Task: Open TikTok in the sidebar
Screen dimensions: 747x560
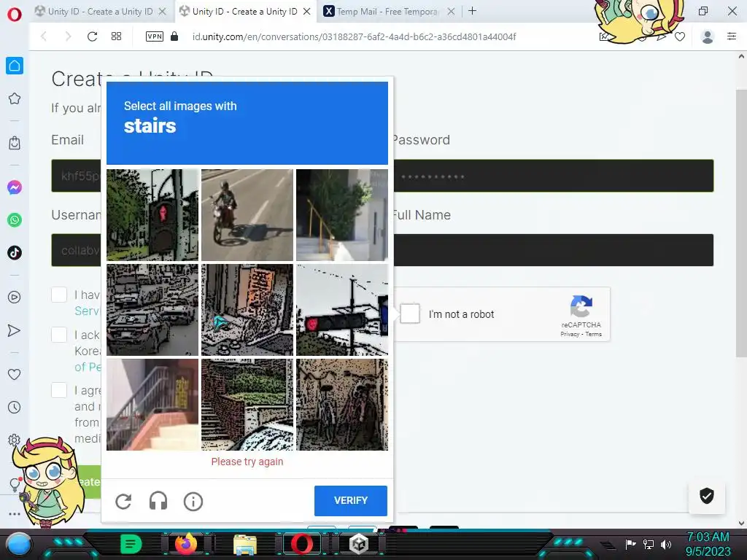Action: (15, 252)
